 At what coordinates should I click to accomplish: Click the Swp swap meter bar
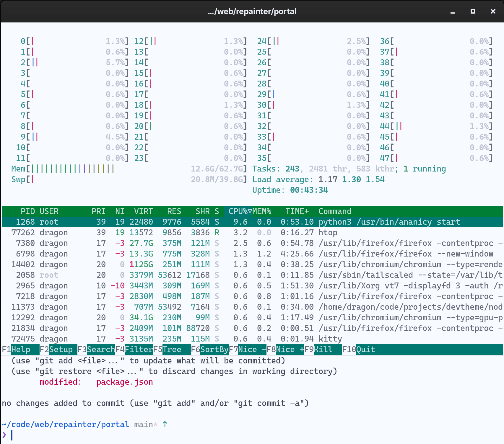(129, 179)
